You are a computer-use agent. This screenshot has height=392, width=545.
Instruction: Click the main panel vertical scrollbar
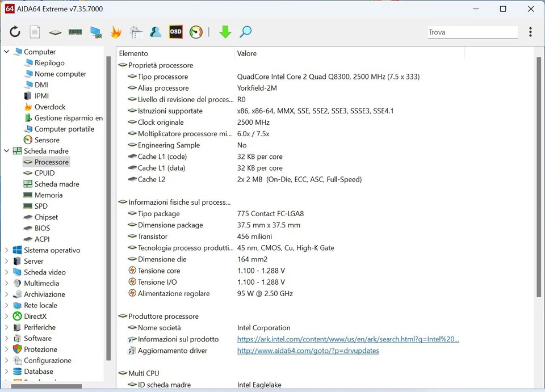click(x=539, y=176)
